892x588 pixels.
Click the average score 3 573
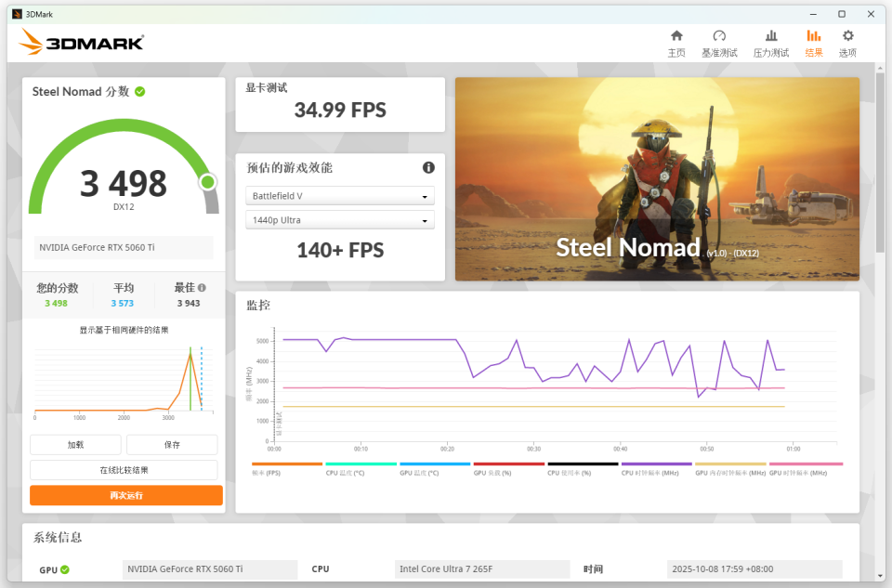click(123, 303)
